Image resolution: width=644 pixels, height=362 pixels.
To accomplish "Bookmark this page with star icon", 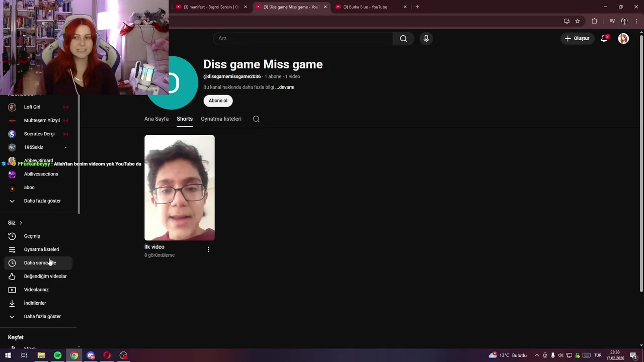I will click(578, 21).
